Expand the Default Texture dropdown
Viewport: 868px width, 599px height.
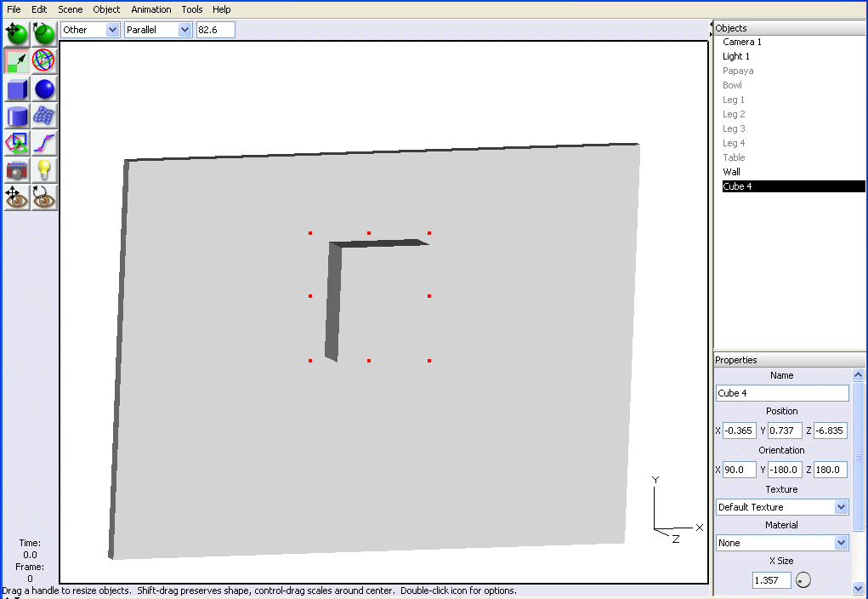(782, 507)
